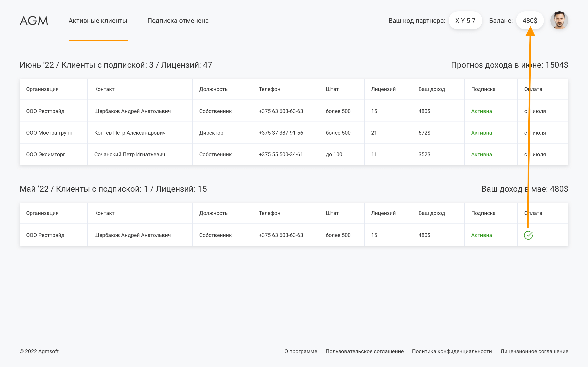Click Лицензий header in May table
Screen dimensions: 588x367
(383, 213)
